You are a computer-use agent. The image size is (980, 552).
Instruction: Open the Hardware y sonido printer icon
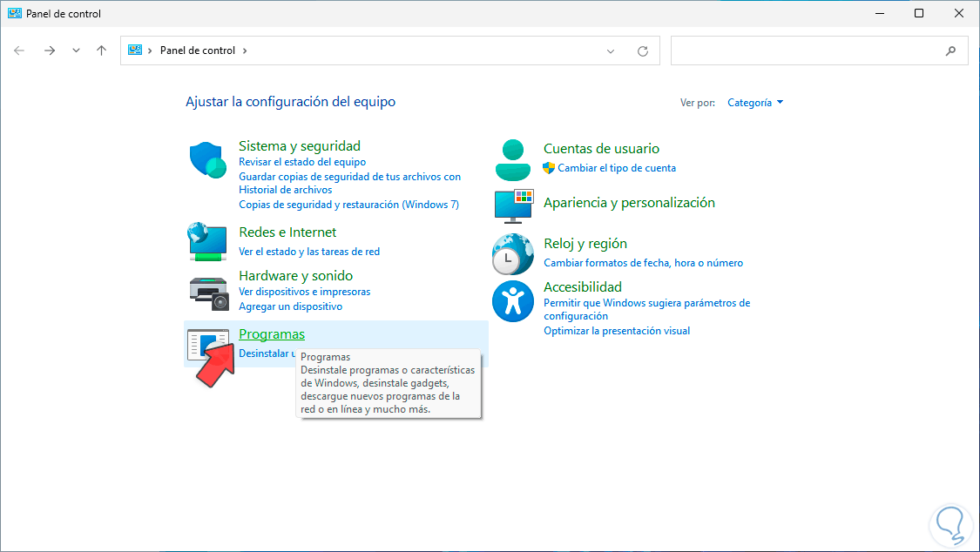click(x=209, y=293)
